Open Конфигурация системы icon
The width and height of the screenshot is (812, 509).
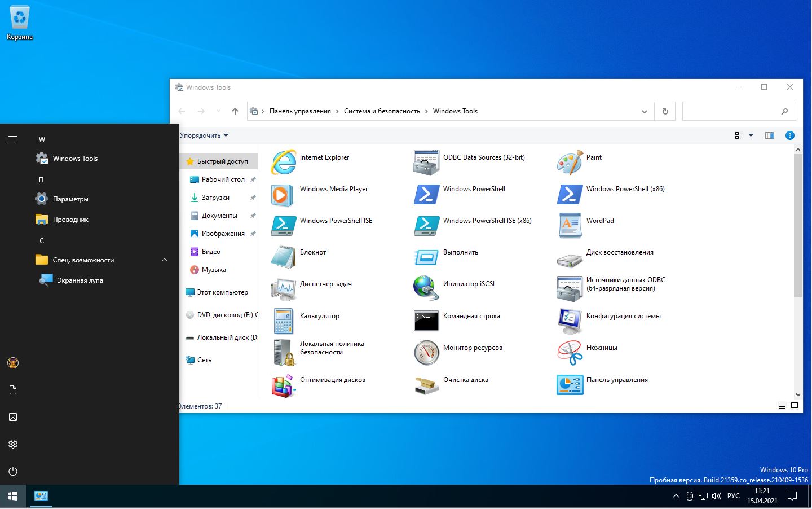(570, 321)
